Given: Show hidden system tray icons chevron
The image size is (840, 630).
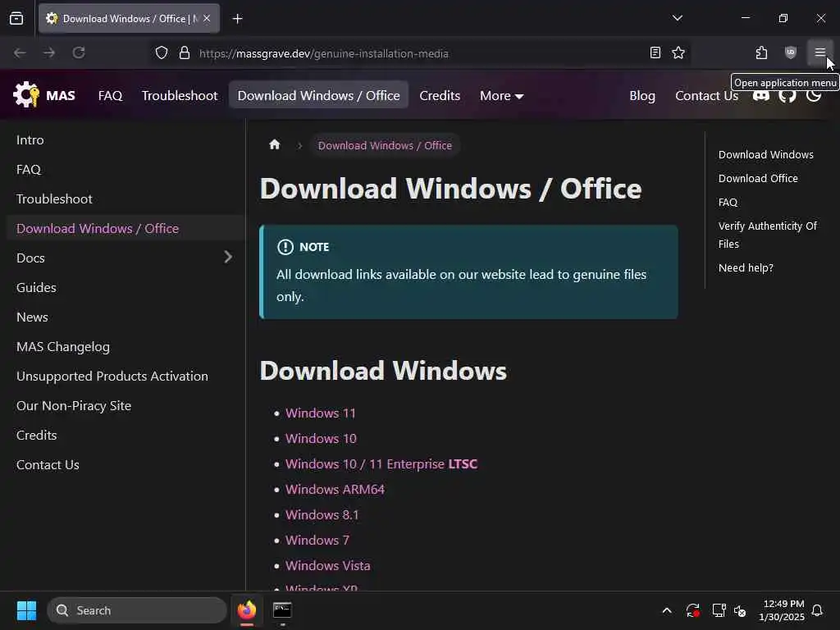Looking at the screenshot, I should click(666, 610).
